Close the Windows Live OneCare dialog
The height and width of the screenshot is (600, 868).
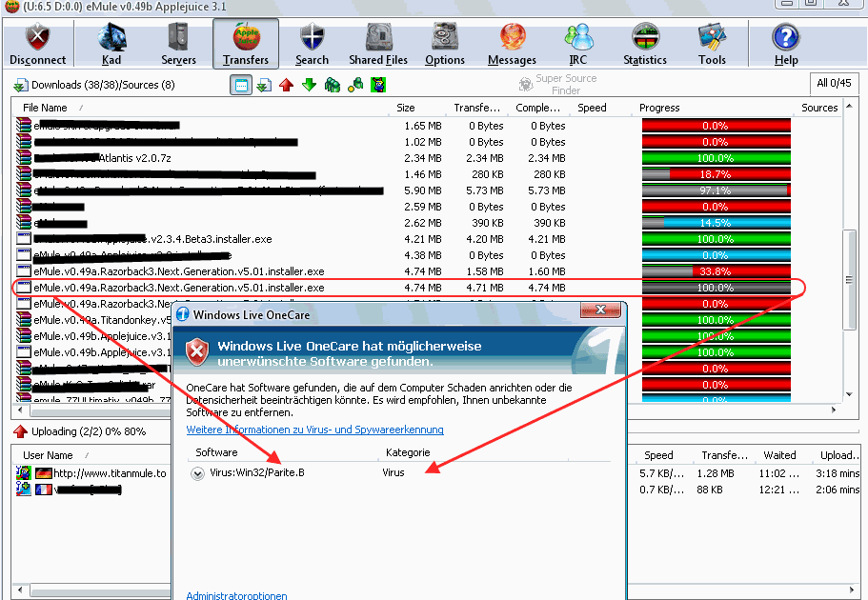(x=600, y=310)
